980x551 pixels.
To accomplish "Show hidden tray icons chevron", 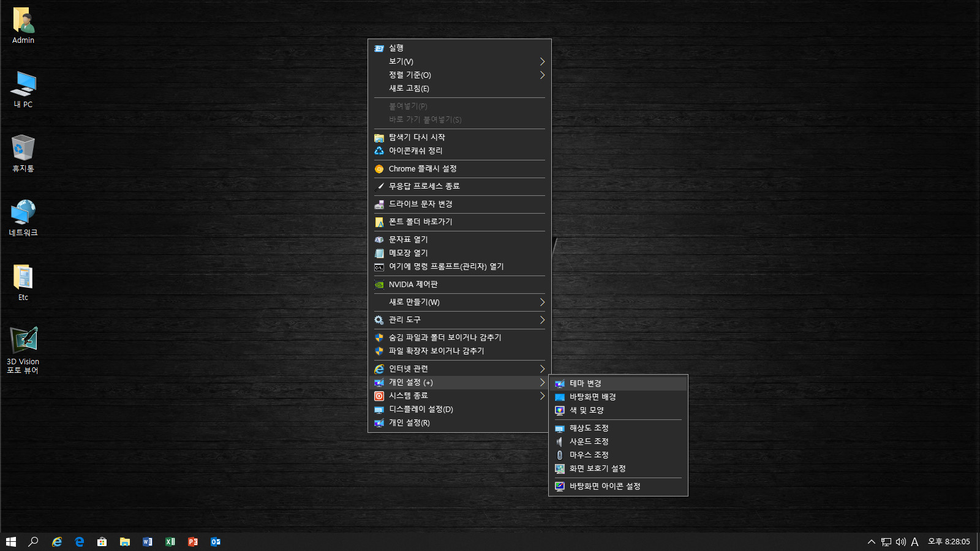I will click(x=872, y=542).
